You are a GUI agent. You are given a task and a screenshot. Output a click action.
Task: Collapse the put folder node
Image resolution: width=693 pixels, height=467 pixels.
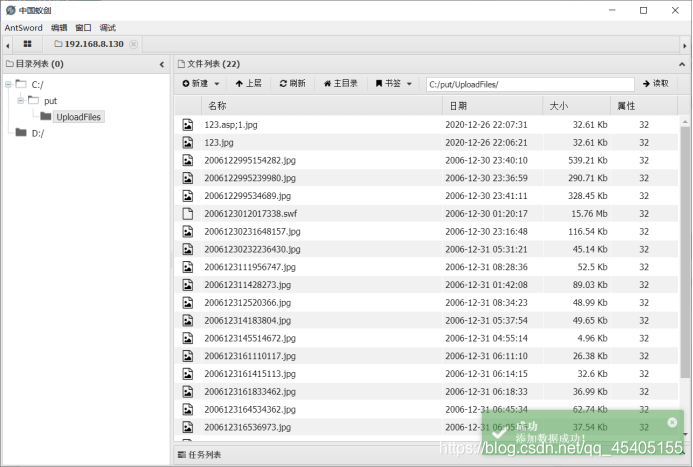click(x=21, y=100)
